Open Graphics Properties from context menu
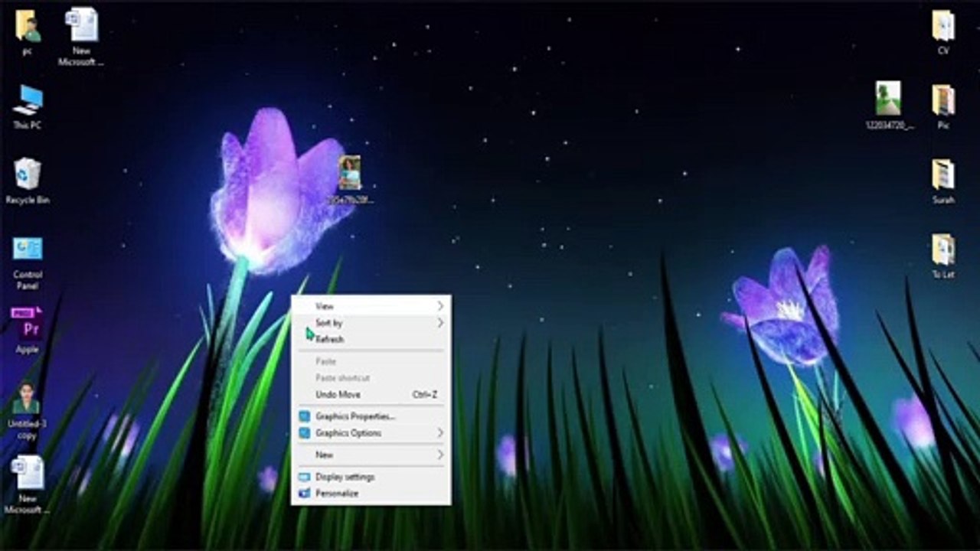This screenshot has width=980, height=551. pos(371,416)
